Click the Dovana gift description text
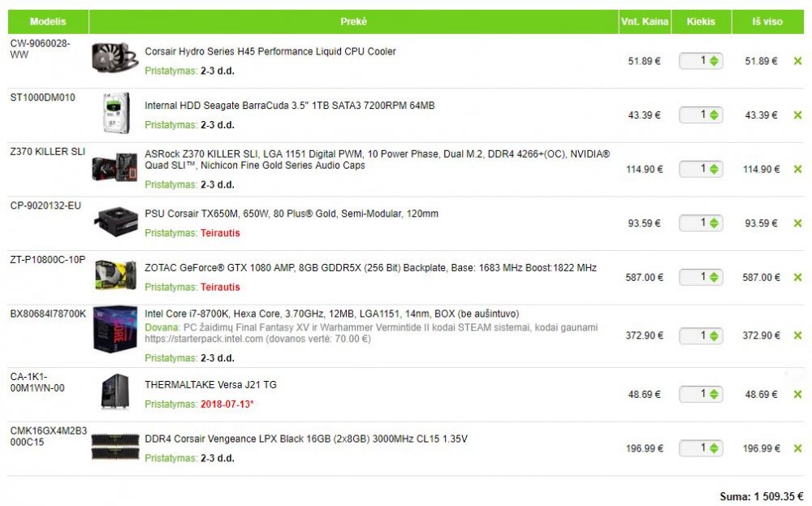 (371, 333)
